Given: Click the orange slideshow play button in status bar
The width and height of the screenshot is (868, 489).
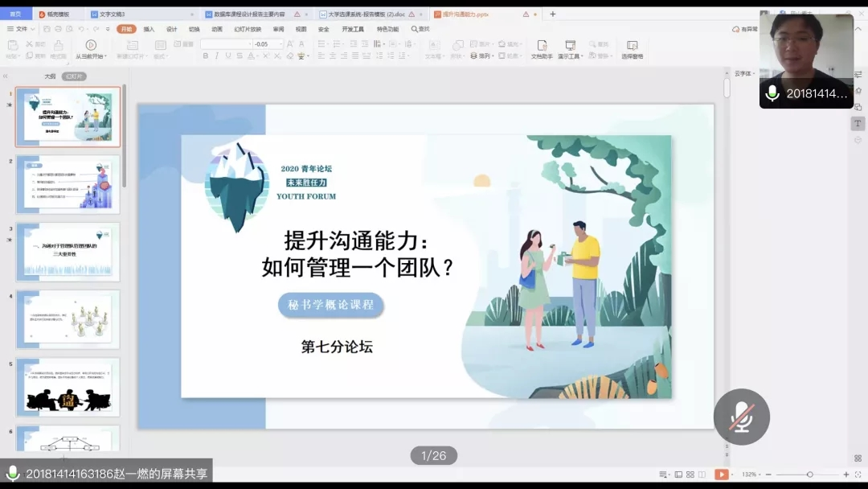Looking at the screenshot, I should coord(722,475).
